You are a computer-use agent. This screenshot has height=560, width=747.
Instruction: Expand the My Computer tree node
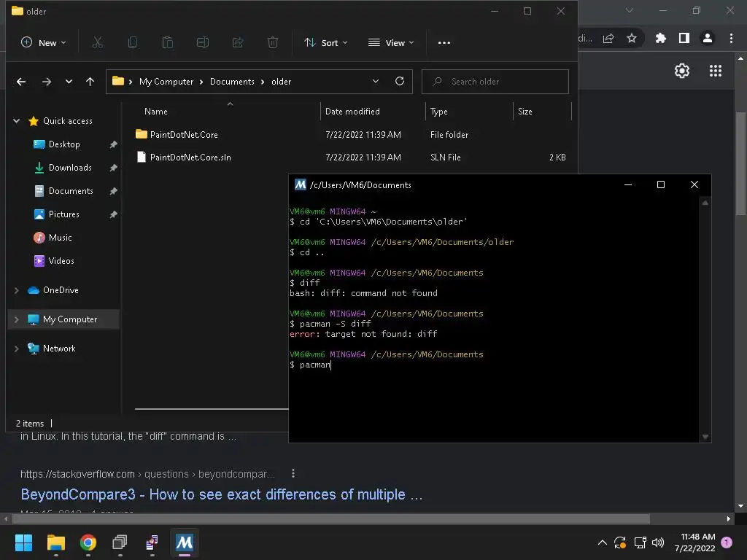[16, 319]
